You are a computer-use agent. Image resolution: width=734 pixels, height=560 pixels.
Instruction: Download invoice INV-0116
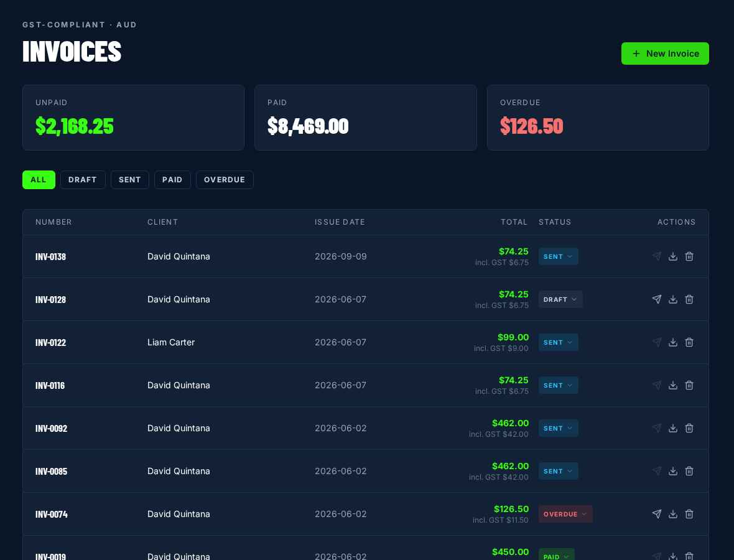coord(672,385)
